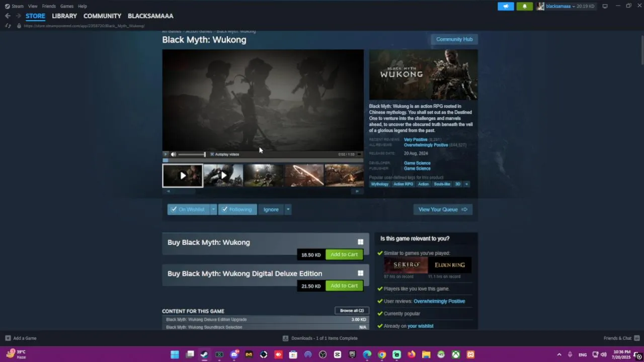Add Black Myth: Wukong to cart
644x362 pixels.
tap(344, 254)
